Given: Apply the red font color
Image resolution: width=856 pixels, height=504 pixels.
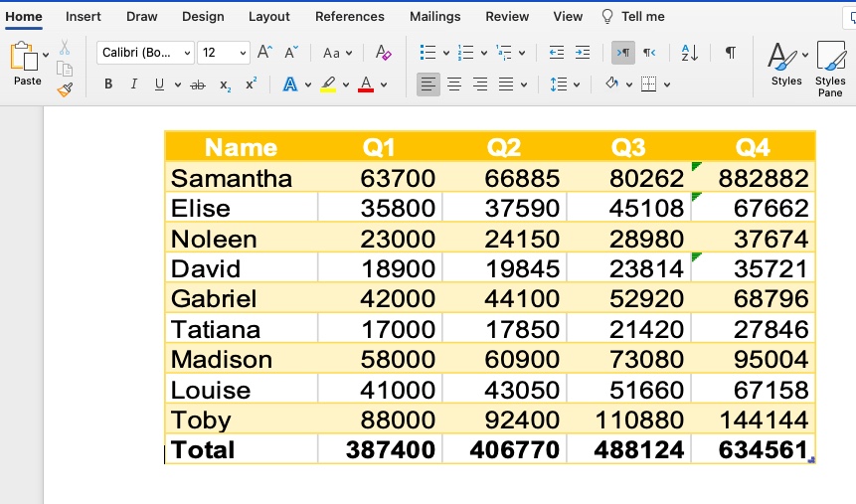Looking at the screenshot, I should point(366,84).
